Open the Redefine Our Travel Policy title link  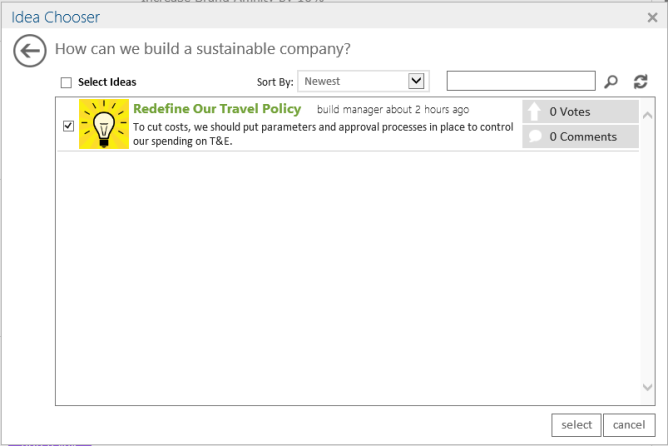(x=216, y=109)
